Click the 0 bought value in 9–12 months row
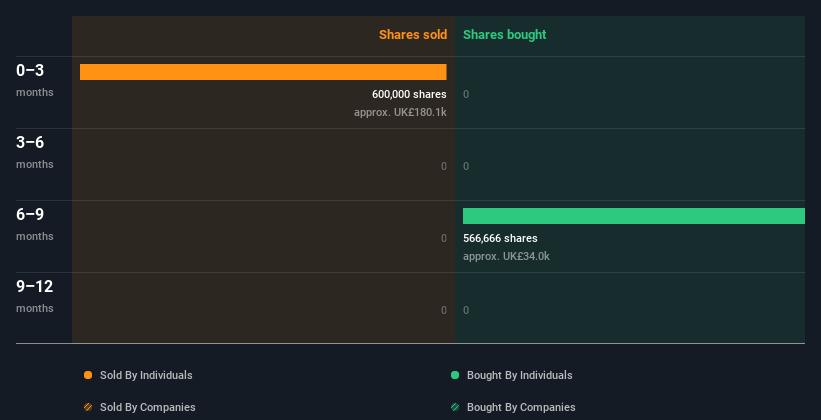Image resolution: width=821 pixels, height=420 pixels. [x=466, y=311]
